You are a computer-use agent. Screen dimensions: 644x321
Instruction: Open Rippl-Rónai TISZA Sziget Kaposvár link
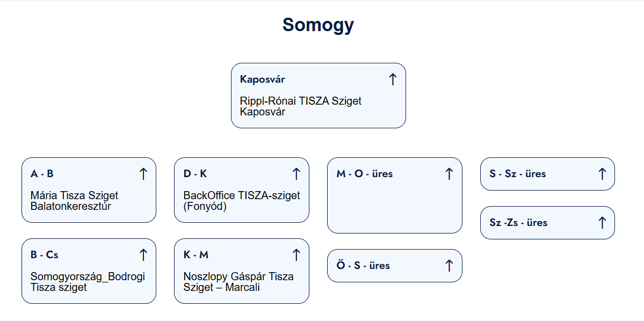pyautogui.click(x=300, y=106)
